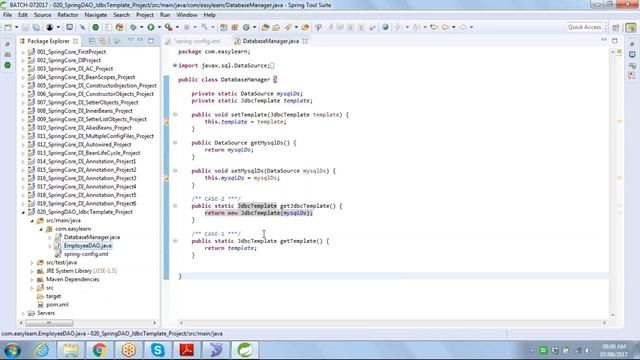
Task: Expand the Maven Dependencies node
Action: coord(32,280)
